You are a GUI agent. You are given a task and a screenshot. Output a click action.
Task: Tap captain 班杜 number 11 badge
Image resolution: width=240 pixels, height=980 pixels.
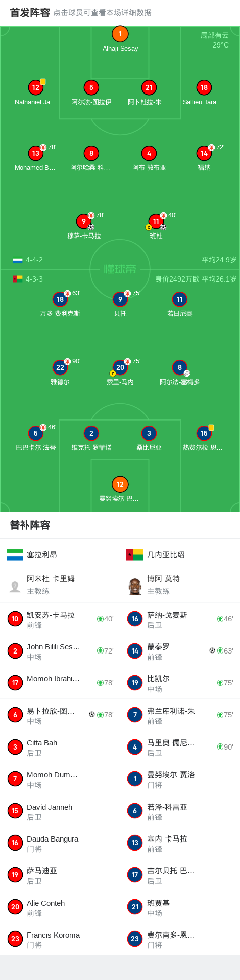tap(156, 221)
